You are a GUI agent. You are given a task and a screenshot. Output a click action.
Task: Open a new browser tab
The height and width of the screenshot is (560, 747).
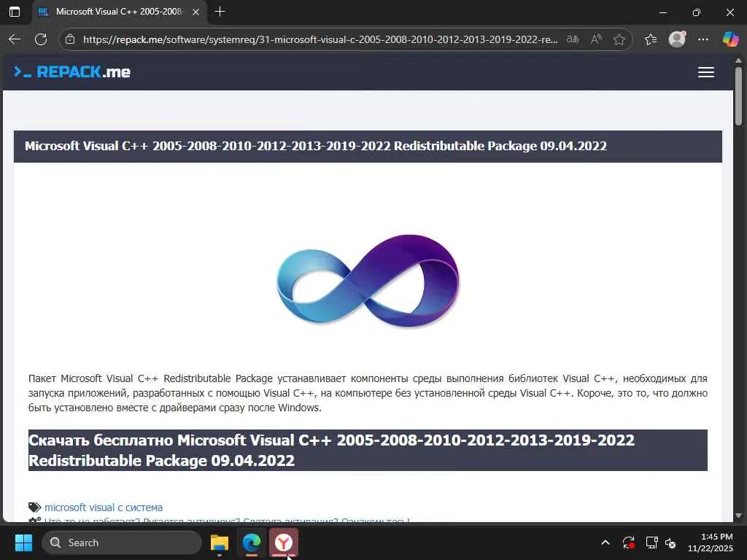point(220,12)
